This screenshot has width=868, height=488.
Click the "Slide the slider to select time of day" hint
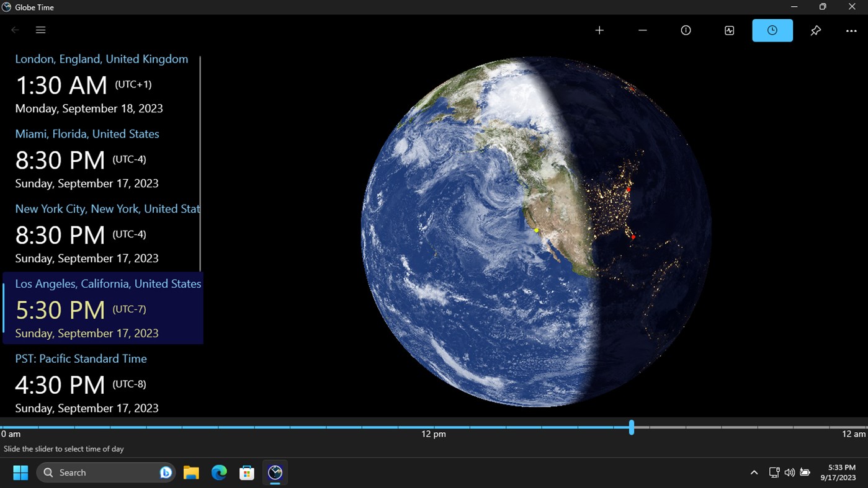point(64,449)
